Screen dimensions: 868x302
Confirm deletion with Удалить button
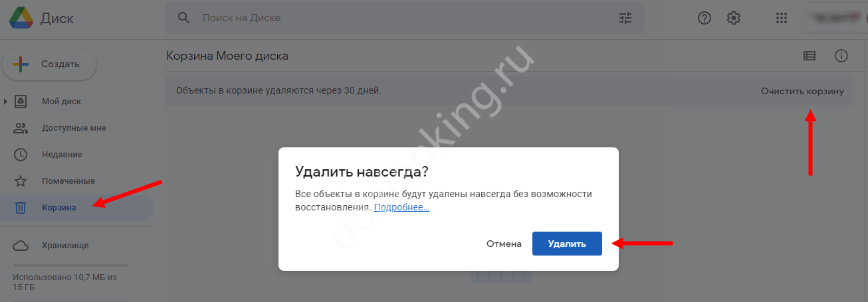[567, 244]
